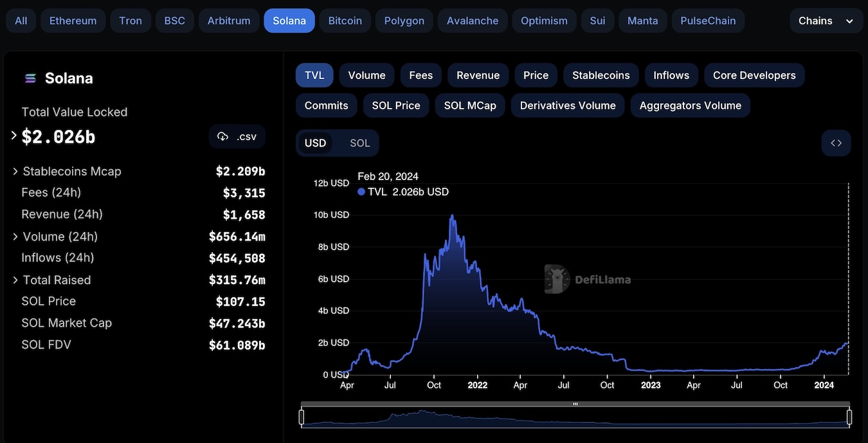Screen dimensions: 868x443
Task: Switch to the Optimism chain
Action: point(544,21)
